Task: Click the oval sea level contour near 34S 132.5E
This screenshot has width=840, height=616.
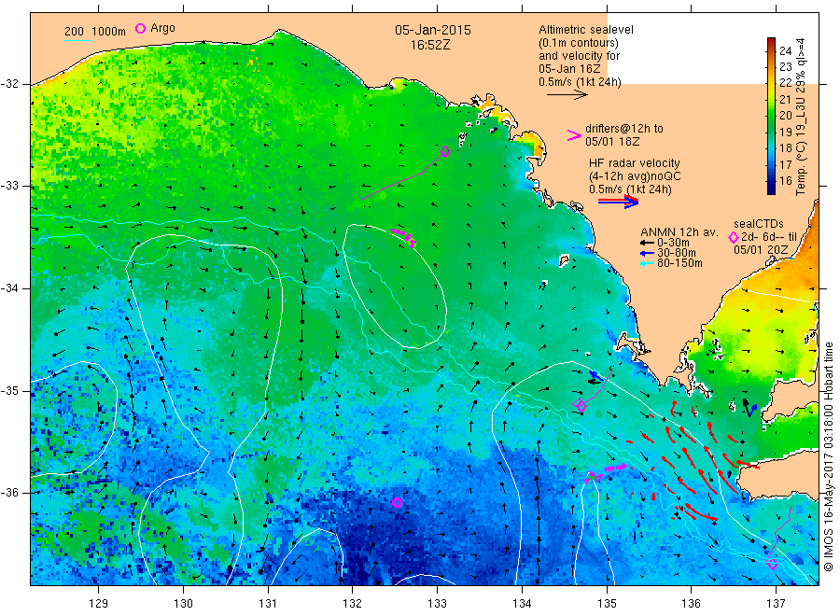Action: point(394,286)
